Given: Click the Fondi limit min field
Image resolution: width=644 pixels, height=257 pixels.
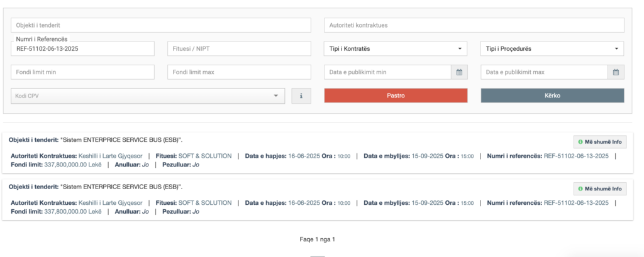Looking at the screenshot, I should (82, 72).
